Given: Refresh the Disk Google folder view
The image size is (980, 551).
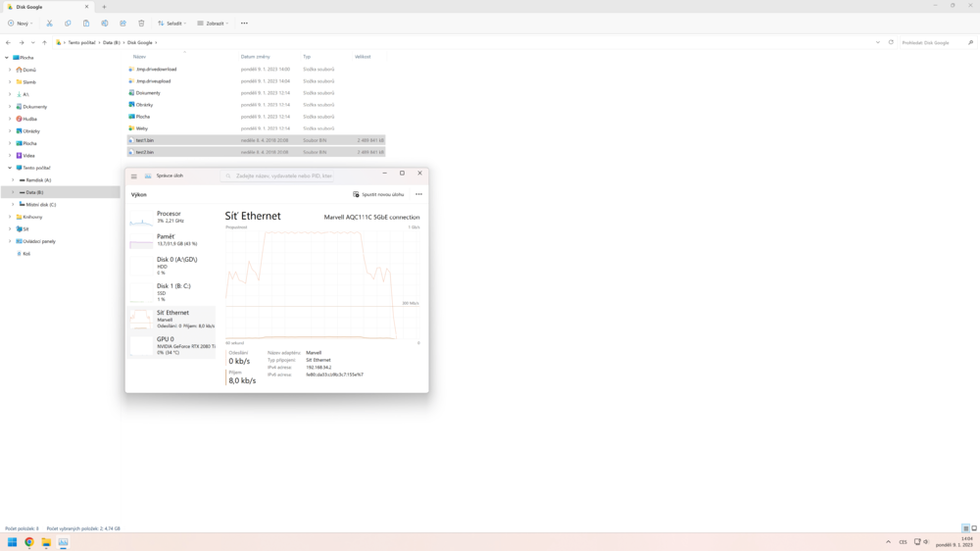Looking at the screenshot, I should pos(891,43).
